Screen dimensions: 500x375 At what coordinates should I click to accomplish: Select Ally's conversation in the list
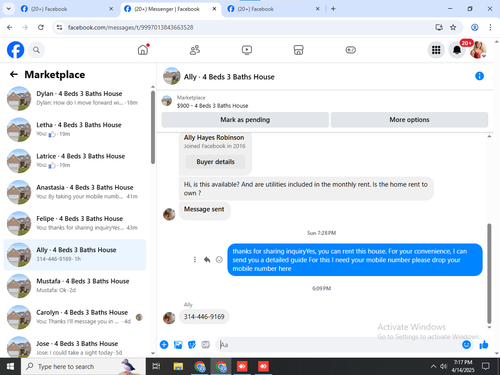75,254
